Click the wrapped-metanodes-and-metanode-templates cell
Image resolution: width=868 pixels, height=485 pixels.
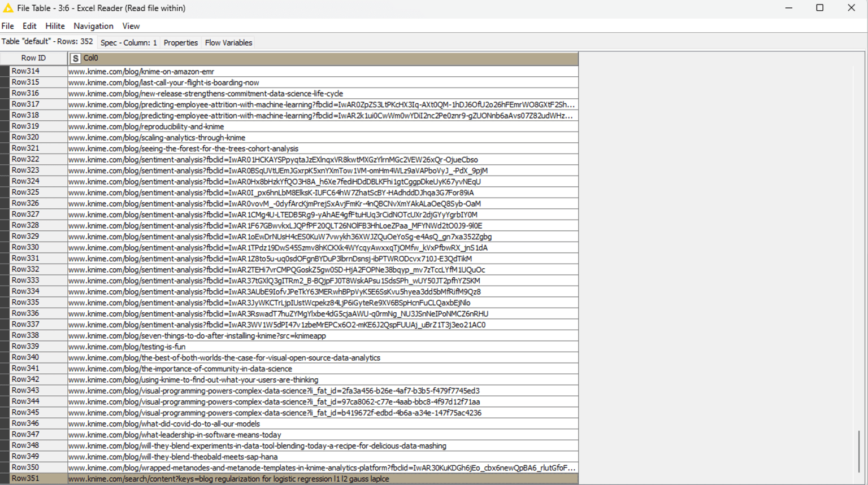click(323, 468)
